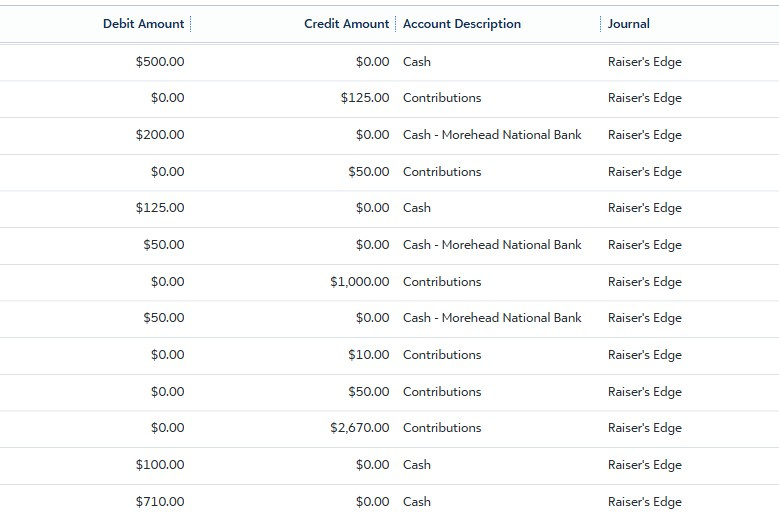Viewport: 779px width, 519px height.
Task: Select the divider handle before Journal header
Action: click(x=601, y=24)
